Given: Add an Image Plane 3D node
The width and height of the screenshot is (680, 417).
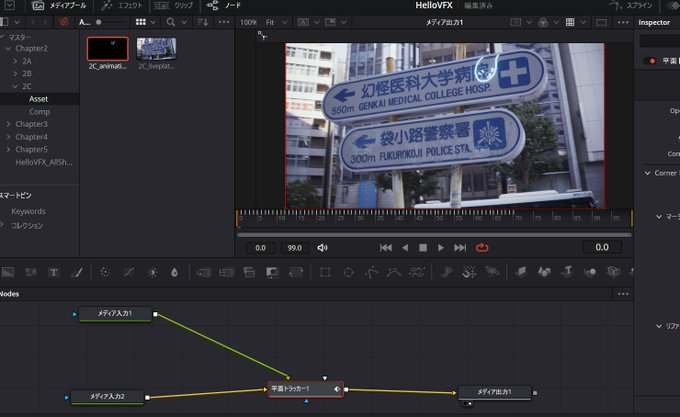Looking at the screenshot, I should click(521, 272).
